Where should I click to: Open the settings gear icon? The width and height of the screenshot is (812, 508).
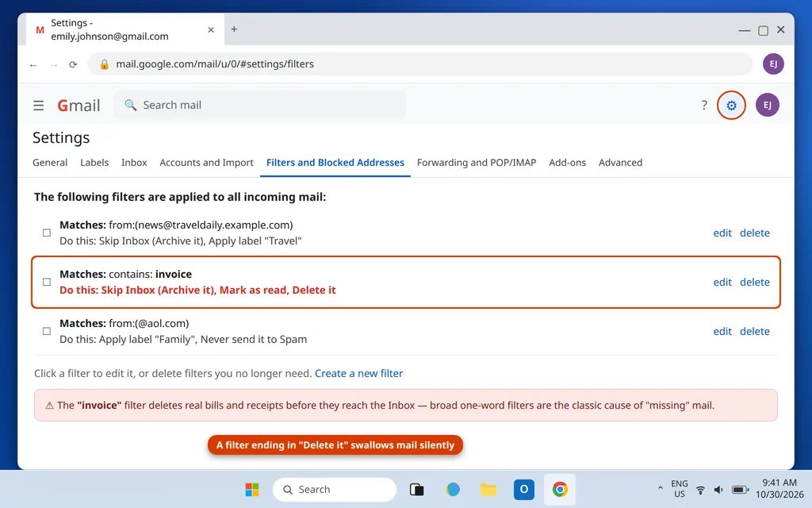click(731, 106)
